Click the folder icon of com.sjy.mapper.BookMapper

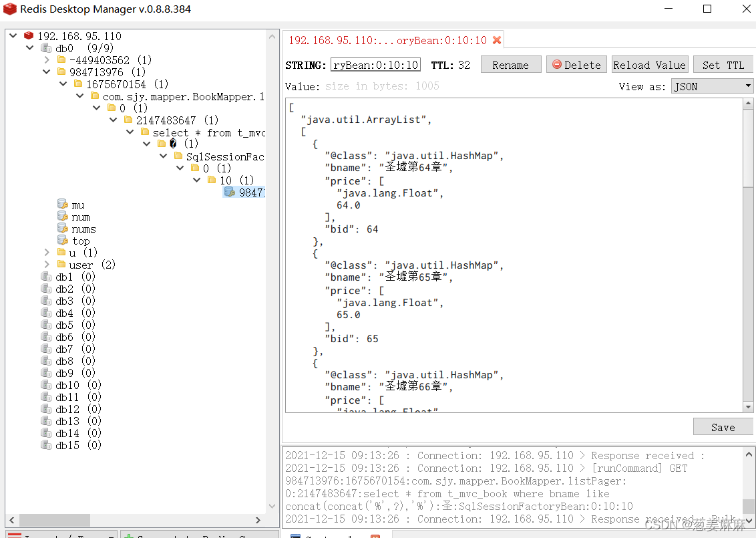click(x=95, y=96)
